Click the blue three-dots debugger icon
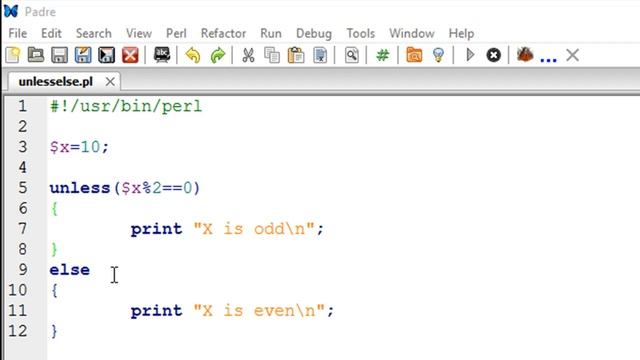 [x=548, y=60]
